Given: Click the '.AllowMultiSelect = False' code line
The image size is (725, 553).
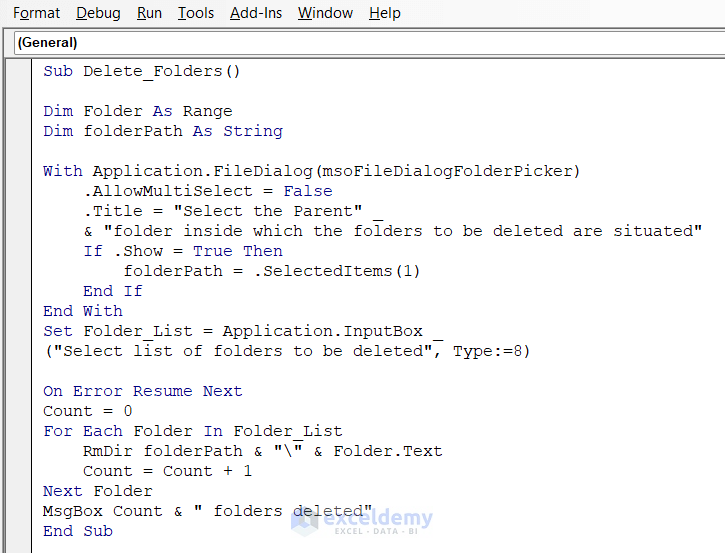Looking at the screenshot, I should tap(207, 191).
